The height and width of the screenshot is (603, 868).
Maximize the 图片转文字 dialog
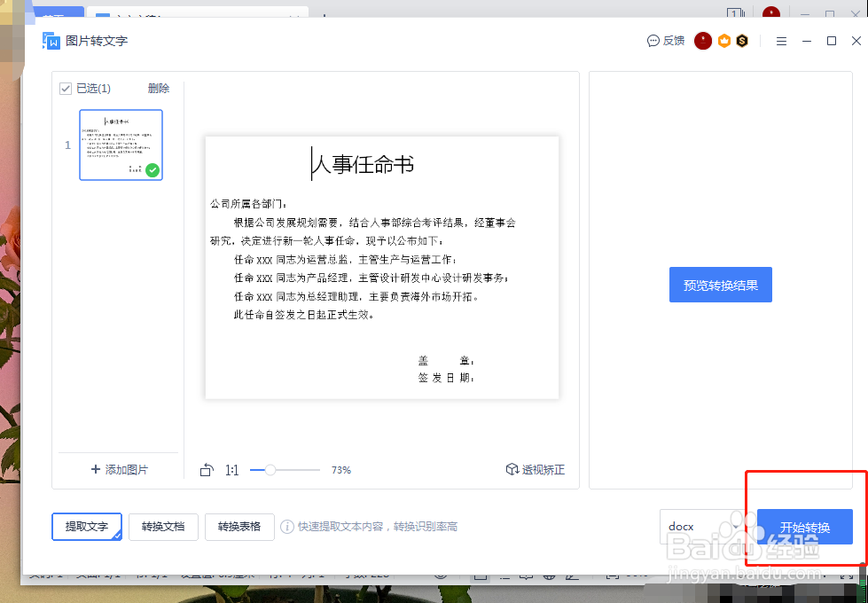[832, 41]
